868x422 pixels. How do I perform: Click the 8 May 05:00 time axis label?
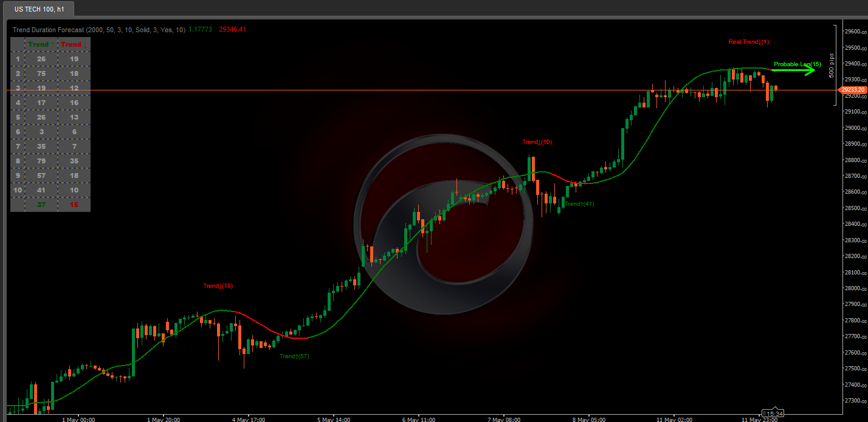(x=589, y=419)
